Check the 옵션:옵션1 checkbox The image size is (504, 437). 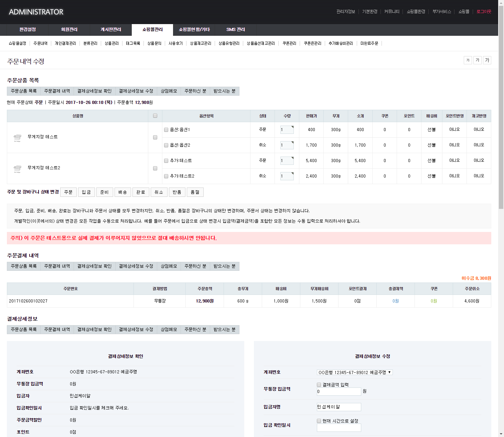point(166,130)
